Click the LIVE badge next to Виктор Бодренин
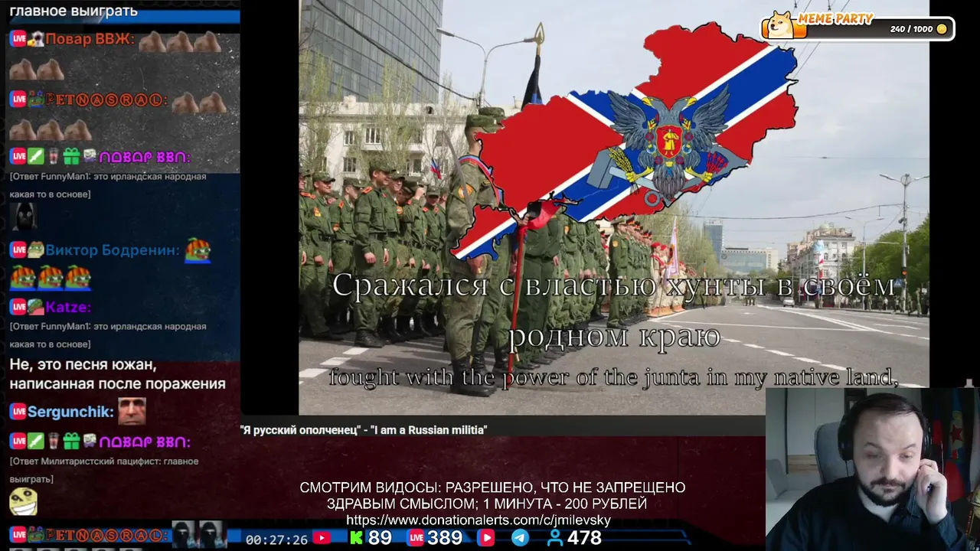Image resolution: width=980 pixels, height=551 pixels. coord(18,249)
